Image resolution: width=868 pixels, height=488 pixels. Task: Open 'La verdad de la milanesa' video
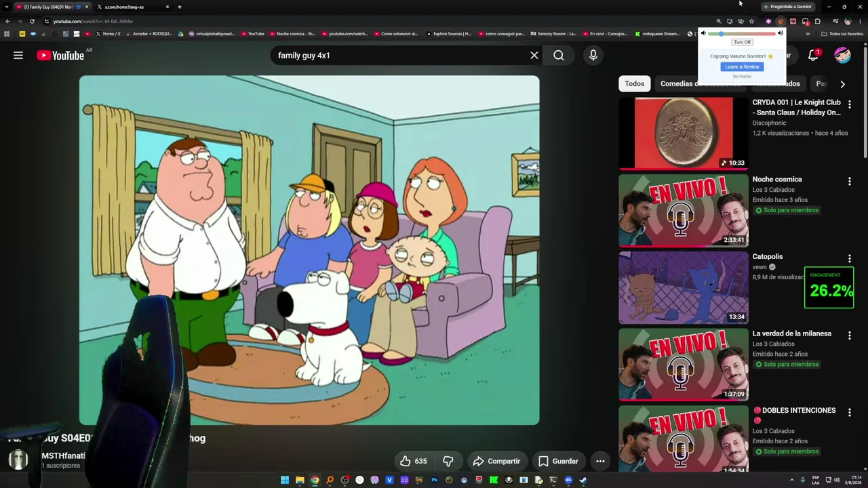point(792,334)
